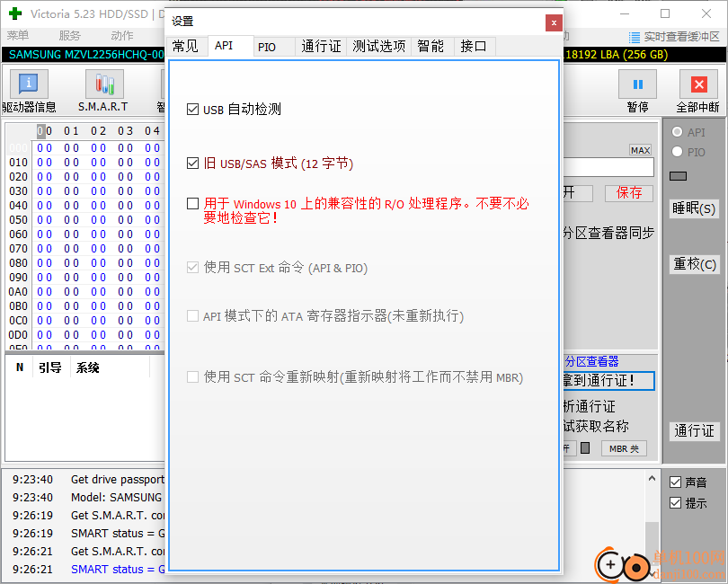Select hex row 0A0 offset

(19, 292)
